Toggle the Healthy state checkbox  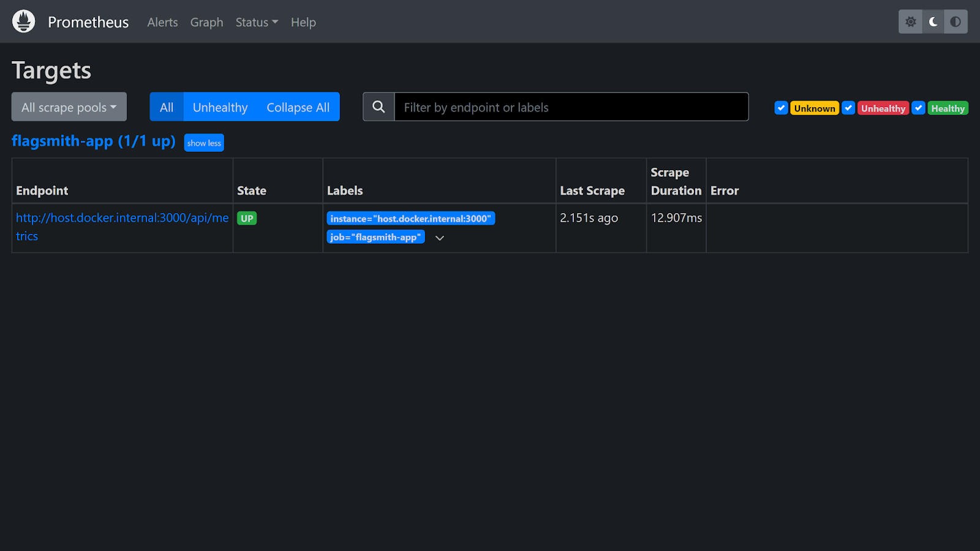(x=918, y=108)
